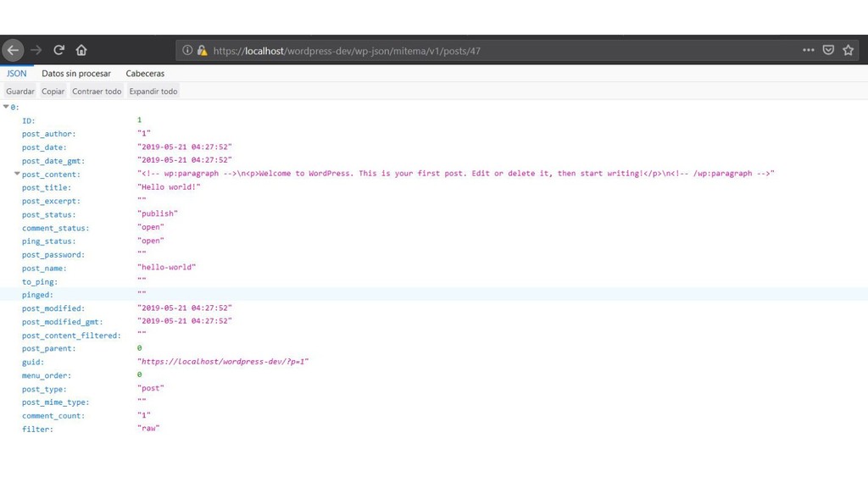
Task: Click the Copiar button
Action: 53,91
